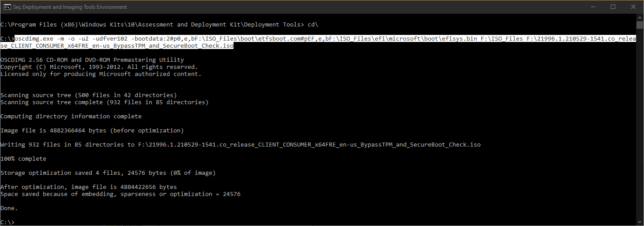Image resolution: width=644 pixels, height=226 pixels.
Task: Click the scrollbar up arrow
Action: 640,17
